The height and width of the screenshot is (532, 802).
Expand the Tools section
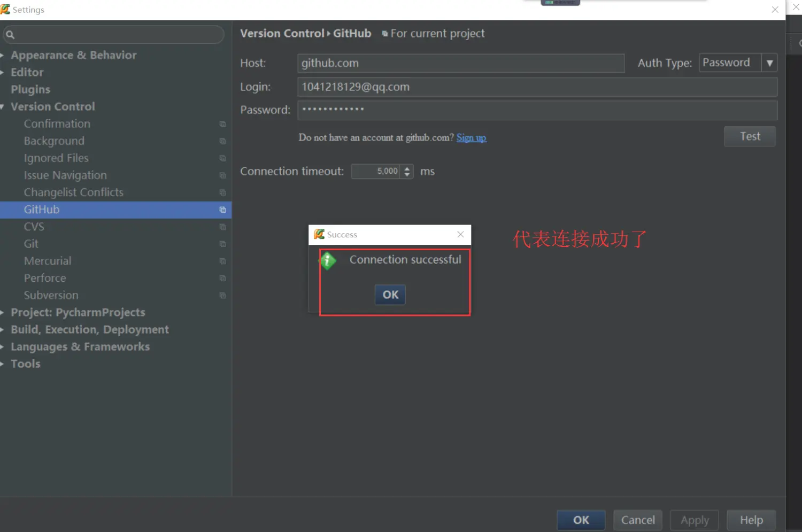3,364
